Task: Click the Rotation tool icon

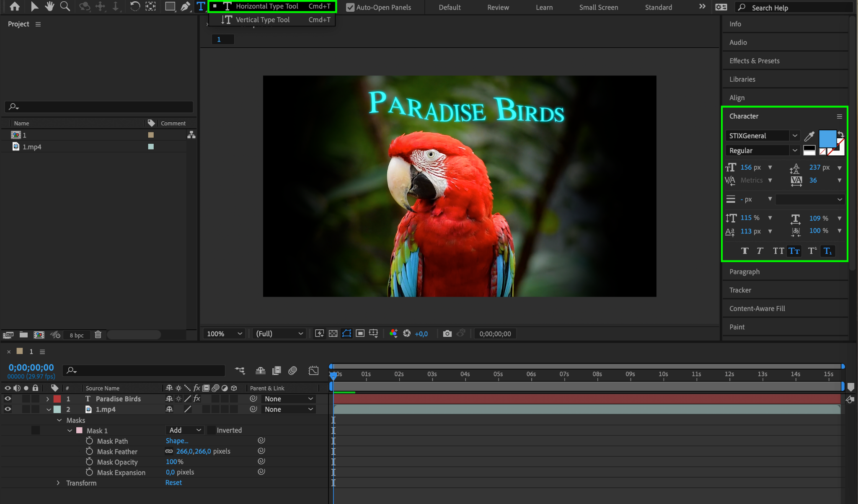Action: 134,6
